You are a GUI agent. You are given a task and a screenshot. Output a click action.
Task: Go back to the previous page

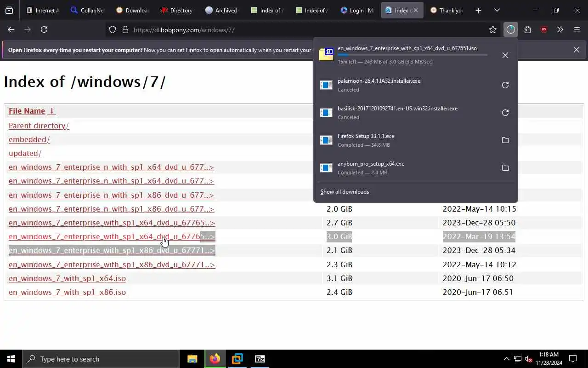[x=11, y=29]
